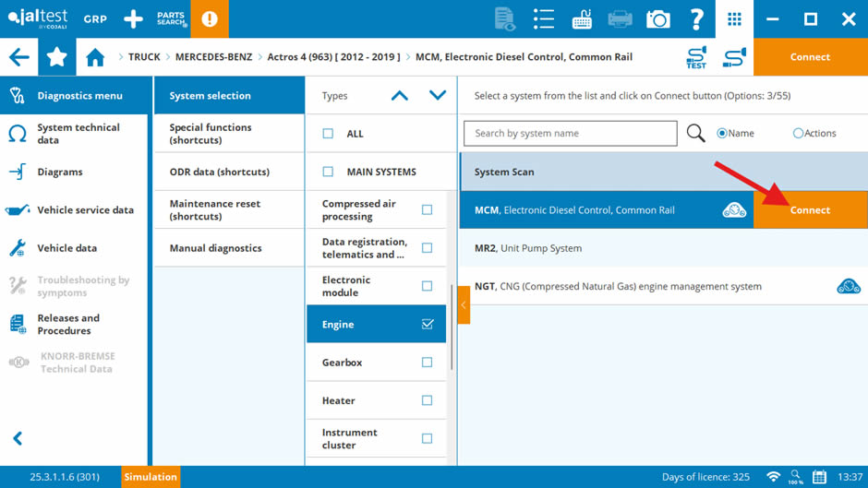Select the Name radio button

tap(722, 134)
